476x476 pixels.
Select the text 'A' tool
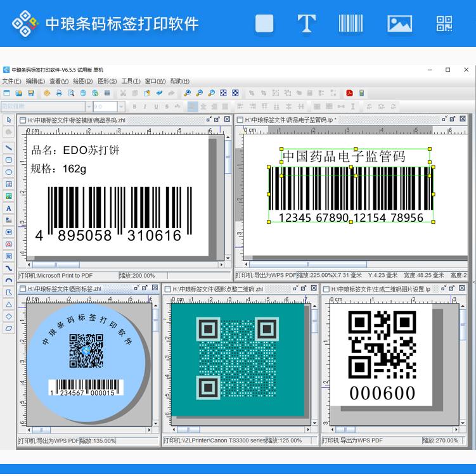(x=9, y=209)
